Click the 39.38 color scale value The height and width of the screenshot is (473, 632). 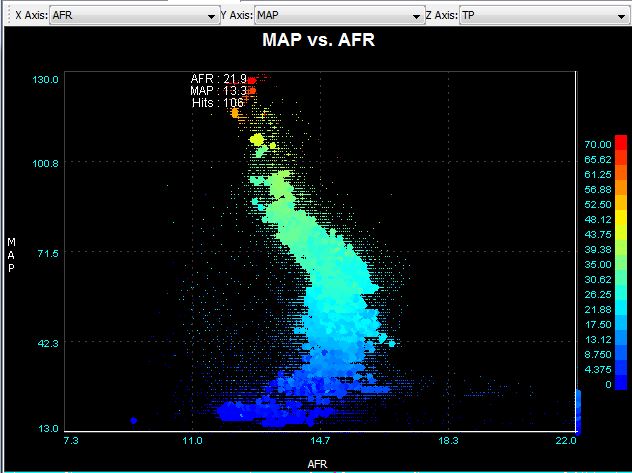pyautogui.click(x=598, y=249)
